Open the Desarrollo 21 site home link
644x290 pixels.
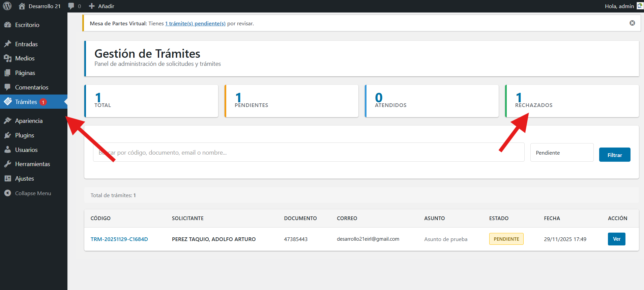pos(40,6)
